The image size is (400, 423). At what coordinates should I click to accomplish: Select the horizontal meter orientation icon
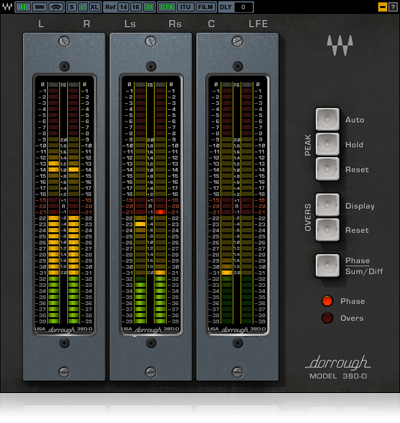click(x=39, y=7)
